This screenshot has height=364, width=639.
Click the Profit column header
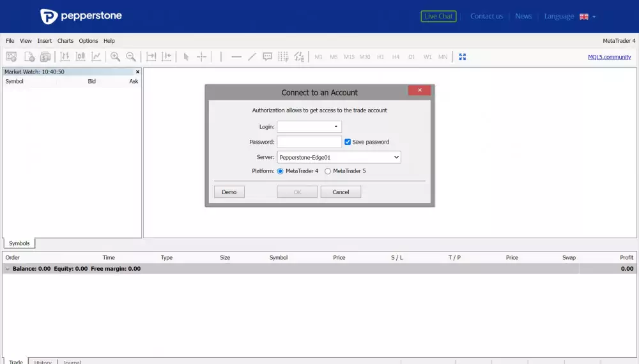(x=626, y=257)
